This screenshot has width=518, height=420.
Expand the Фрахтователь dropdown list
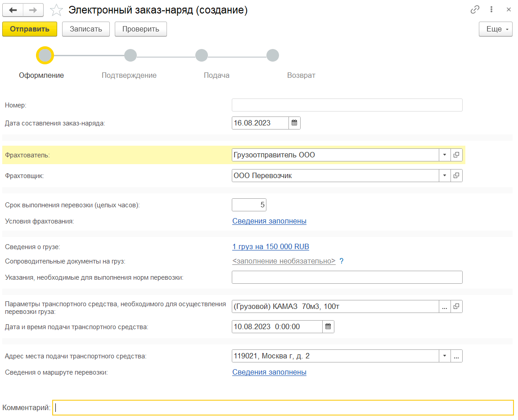point(444,155)
